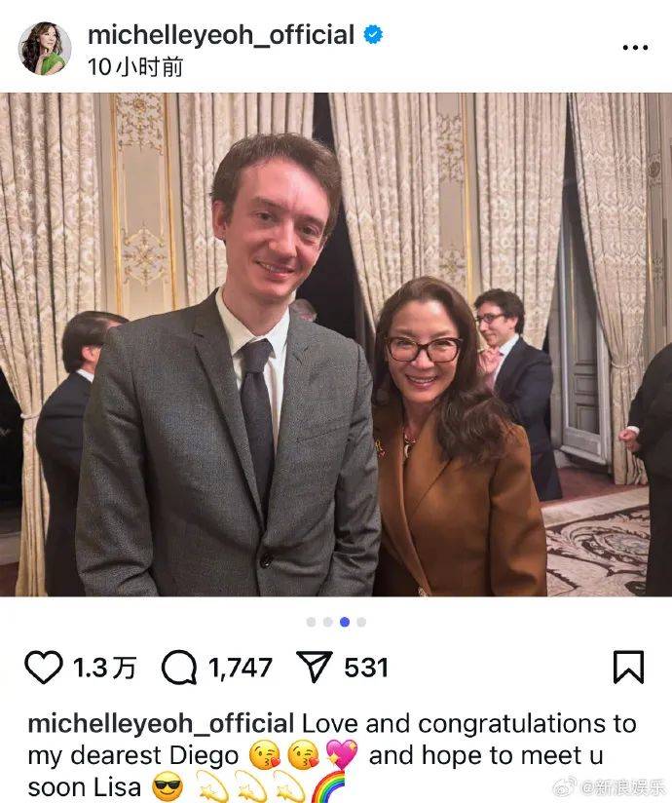
Task: Share the post using the paper plane icon
Action: coord(315,667)
